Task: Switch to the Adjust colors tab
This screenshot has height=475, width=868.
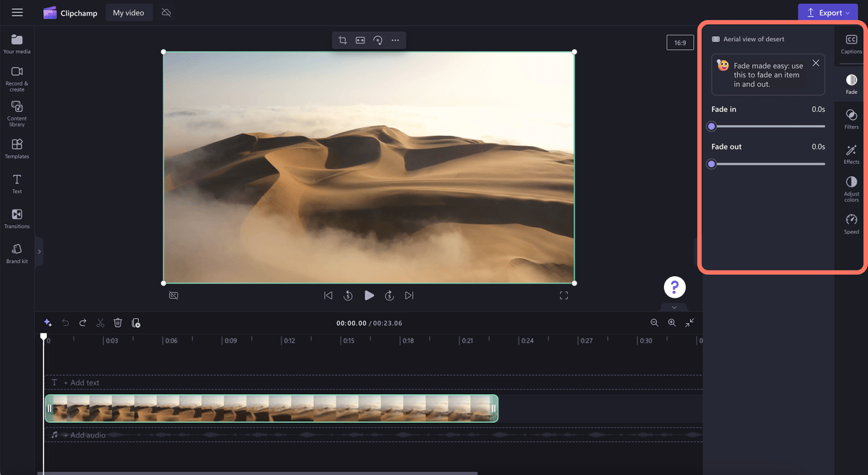Action: click(x=851, y=188)
